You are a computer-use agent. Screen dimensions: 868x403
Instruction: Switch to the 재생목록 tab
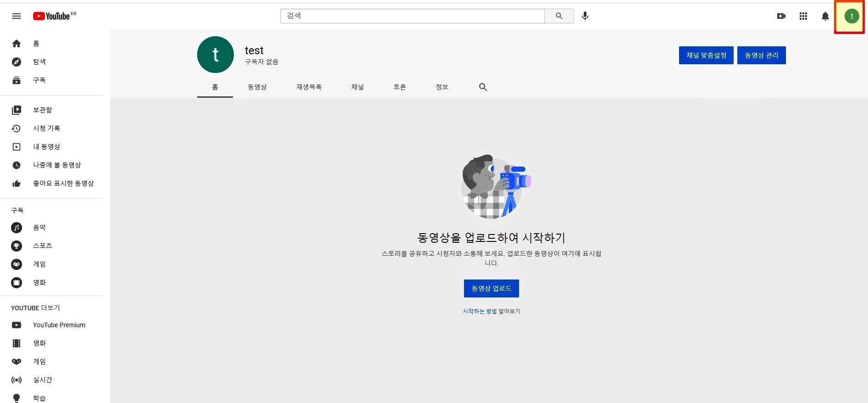pyautogui.click(x=309, y=87)
